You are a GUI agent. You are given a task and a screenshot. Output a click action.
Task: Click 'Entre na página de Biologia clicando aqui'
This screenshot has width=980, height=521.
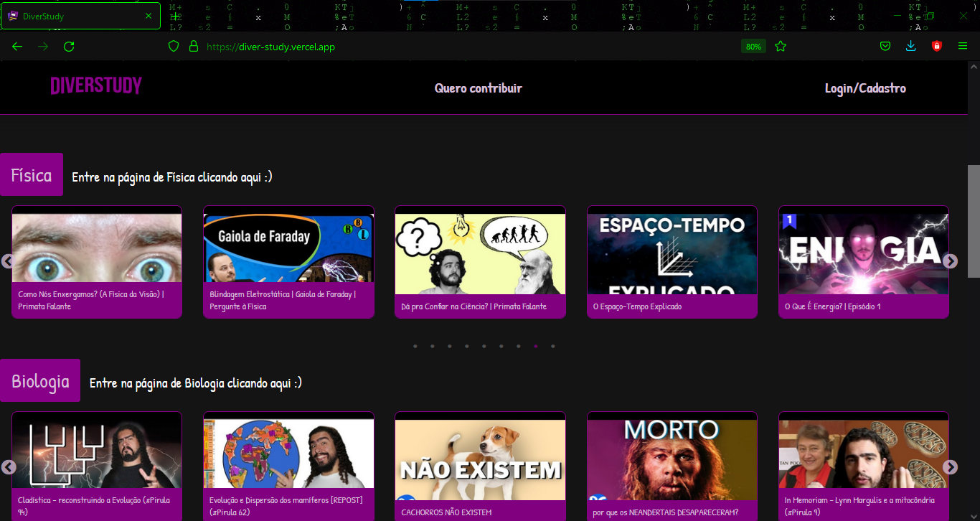point(196,382)
